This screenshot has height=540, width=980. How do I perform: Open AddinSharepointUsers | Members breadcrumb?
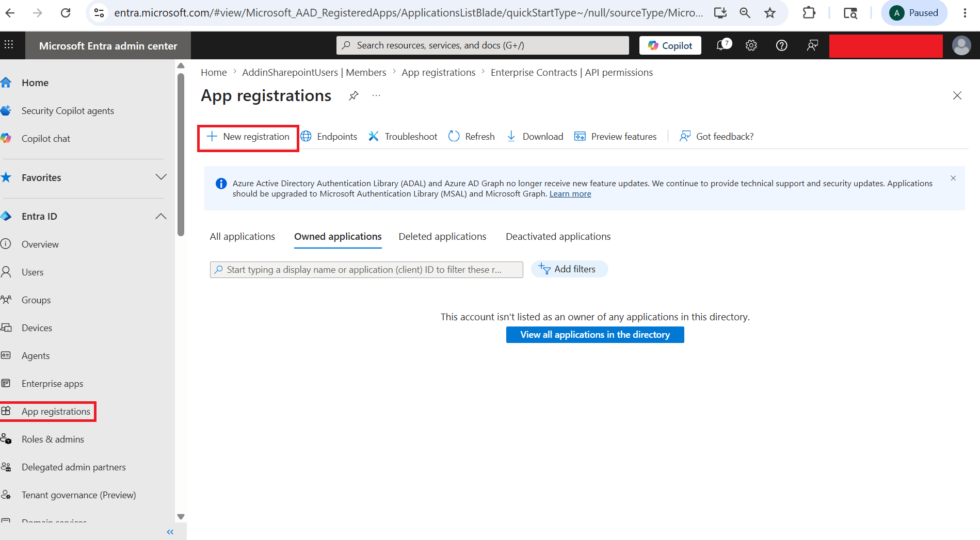point(314,73)
